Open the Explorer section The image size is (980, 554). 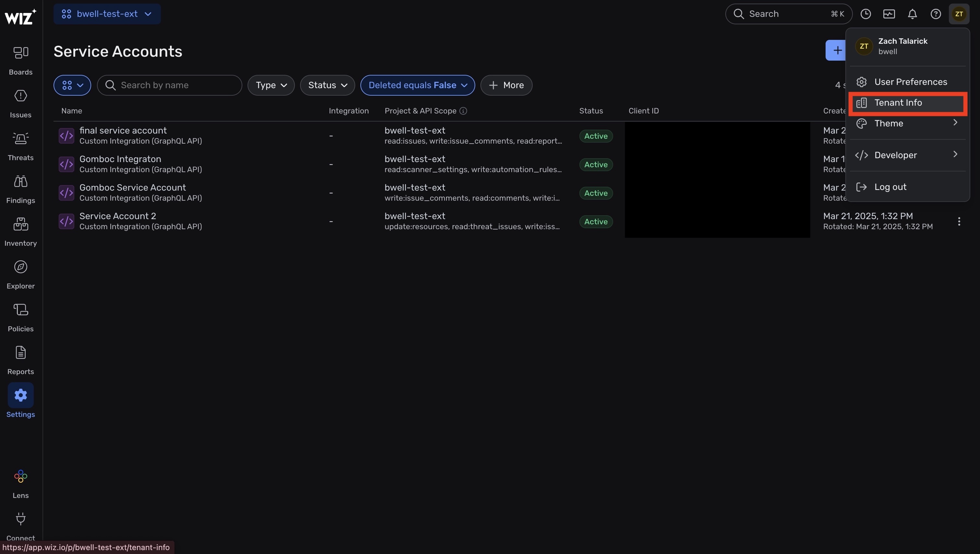tap(20, 275)
